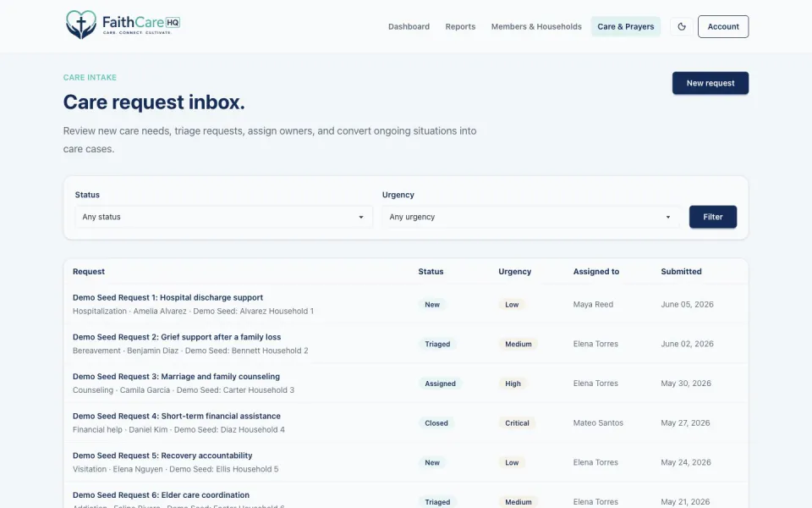Click Low urgency badge on Request 5
Image resolution: width=812 pixels, height=508 pixels.
[512, 462]
